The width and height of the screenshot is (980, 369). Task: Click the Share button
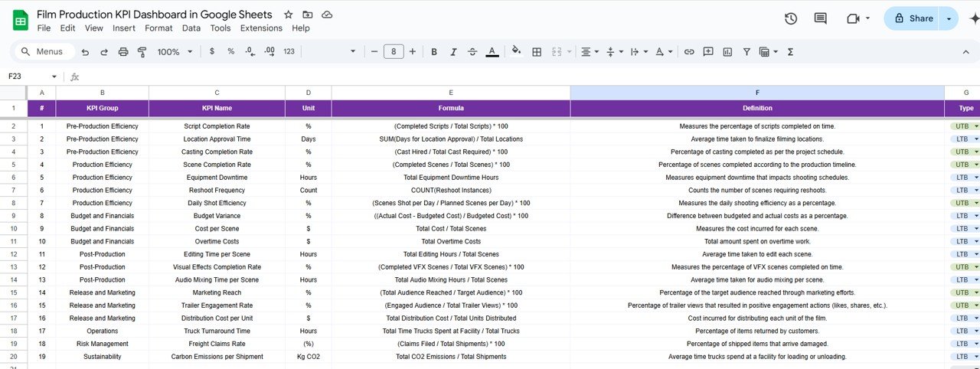tap(913, 18)
